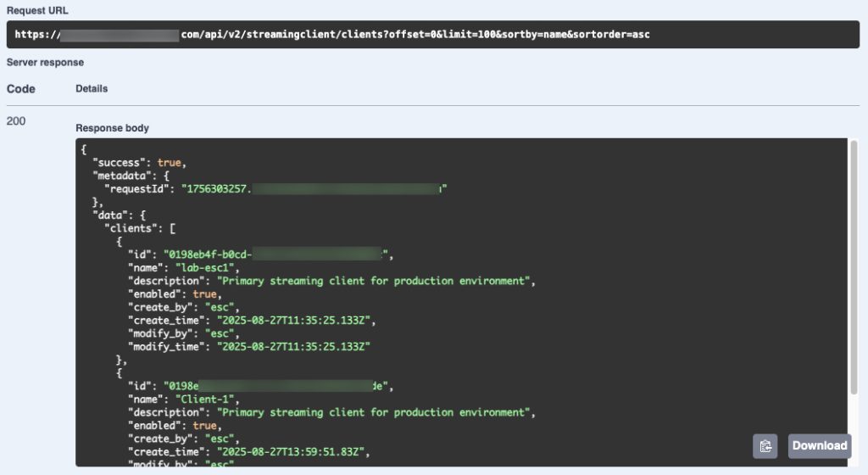Click the "success": true line

pos(140,163)
